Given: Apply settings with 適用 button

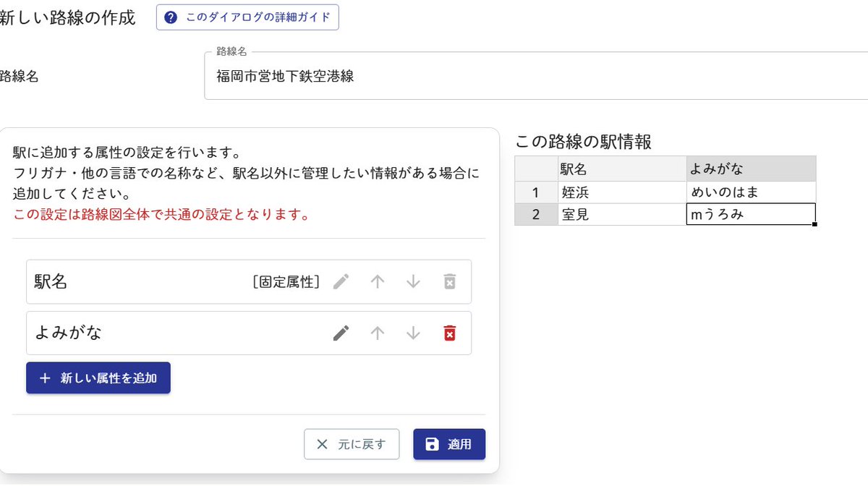Looking at the screenshot, I should click(449, 444).
